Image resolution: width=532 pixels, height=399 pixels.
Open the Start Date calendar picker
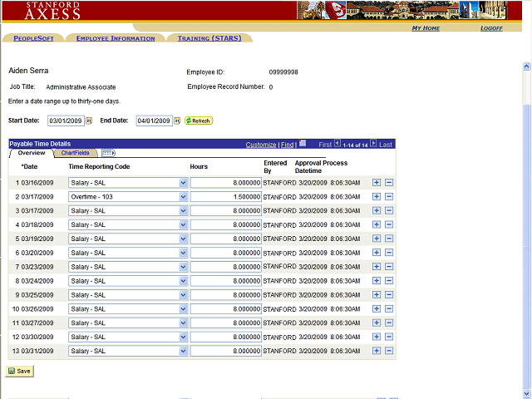click(x=89, y=121)
